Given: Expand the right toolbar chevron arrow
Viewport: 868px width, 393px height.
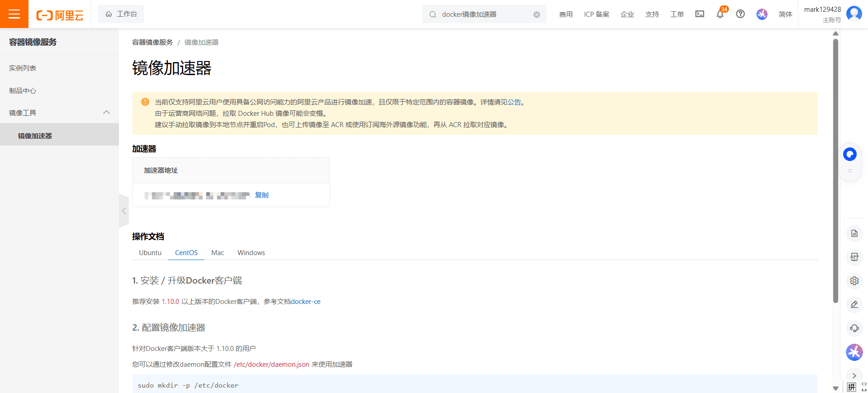Looking at the screenshot, I should (854, 376).
